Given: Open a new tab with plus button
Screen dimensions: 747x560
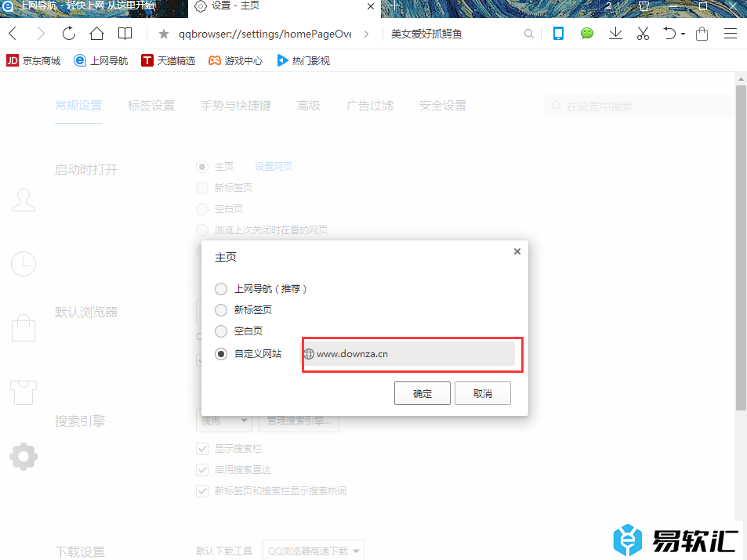Looking at the screenshot, I should tap(394, 7).
